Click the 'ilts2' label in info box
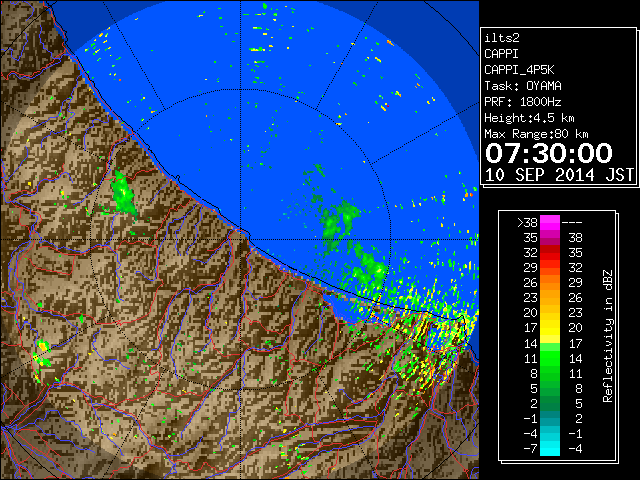 point(502,38)
